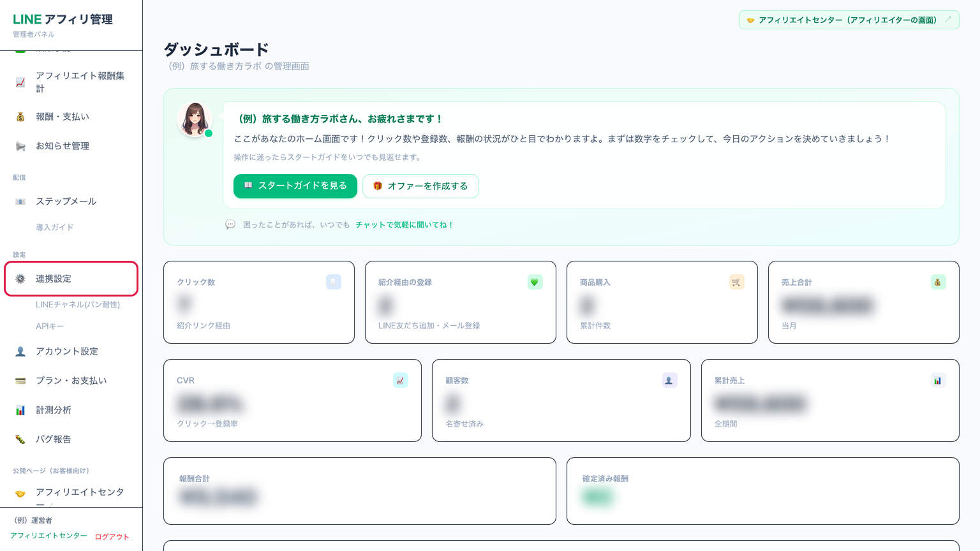
Task: Click the book icon on スタートガイド button
Action: [248, 186]
